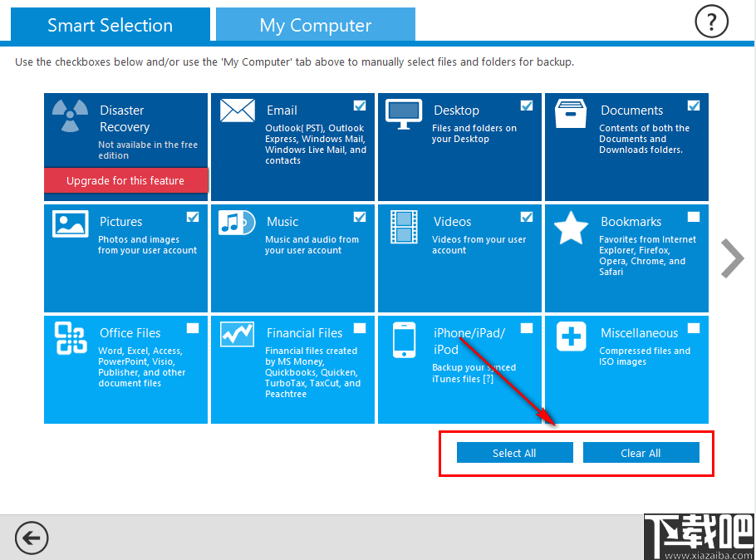Screen dimensions: 756x560
Task: Click 'Compressed files and ISO images' text
Action: click(645, 356)
